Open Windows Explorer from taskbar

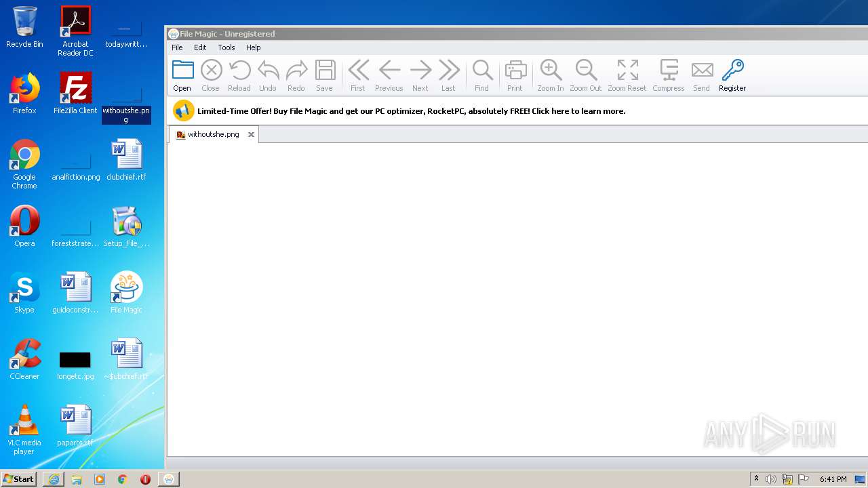[x=77, y=479]
